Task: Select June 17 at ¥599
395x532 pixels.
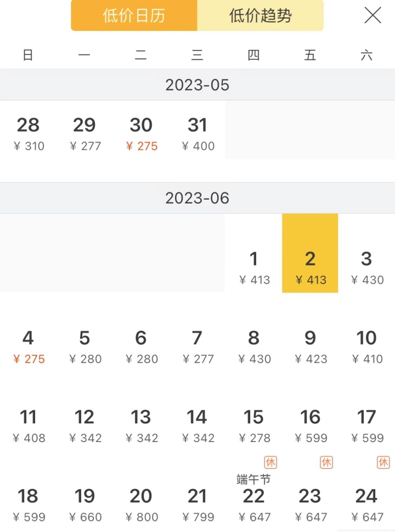Action: [x=366, y=426]
